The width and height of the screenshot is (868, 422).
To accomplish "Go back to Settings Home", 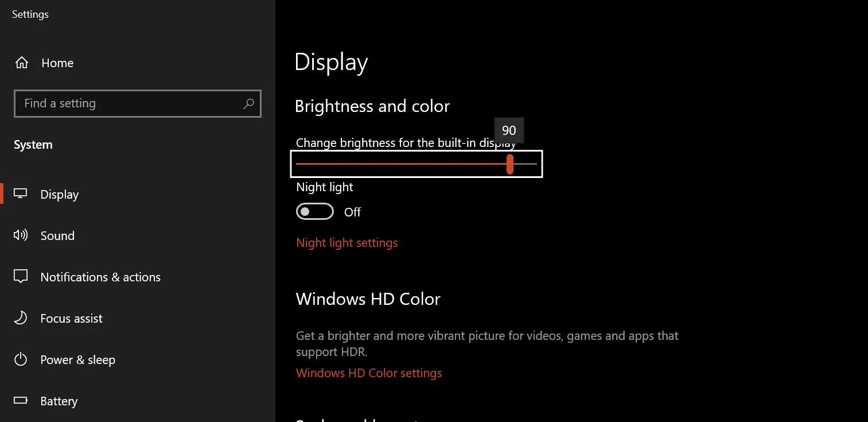I will (x=57, y=63).
